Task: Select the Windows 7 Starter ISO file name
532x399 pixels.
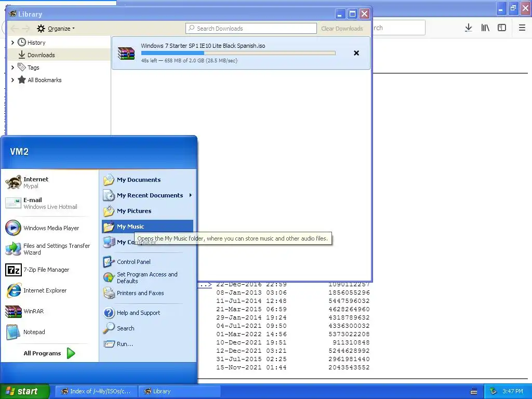Action: pos(203,46)
